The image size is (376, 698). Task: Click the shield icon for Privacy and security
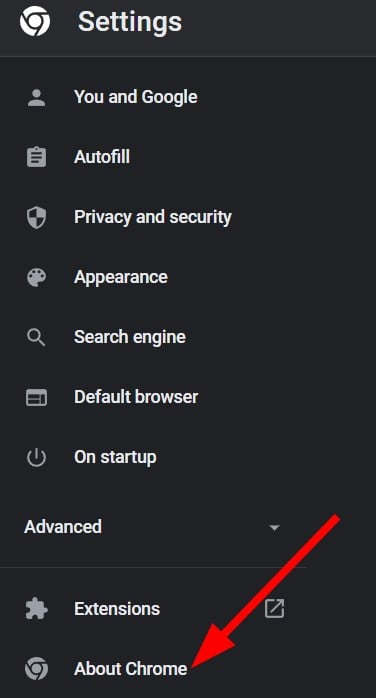pyautogui.click(x=36, y=217)
